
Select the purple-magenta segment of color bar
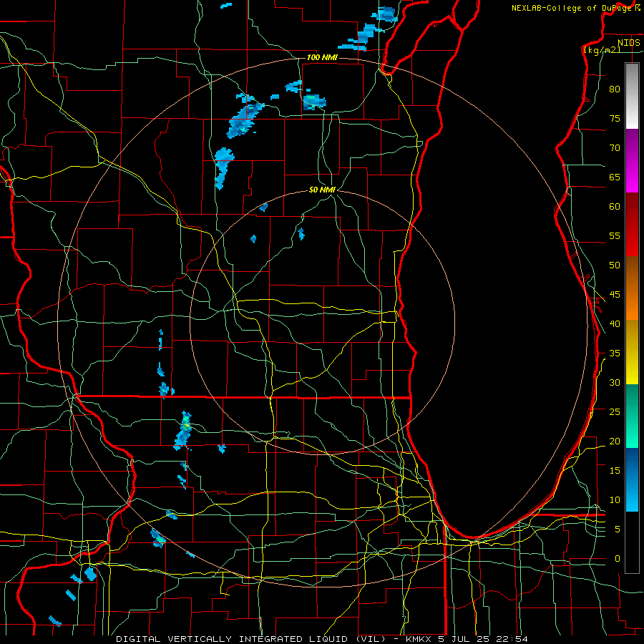pyautogui.click(x=632, y=160)
